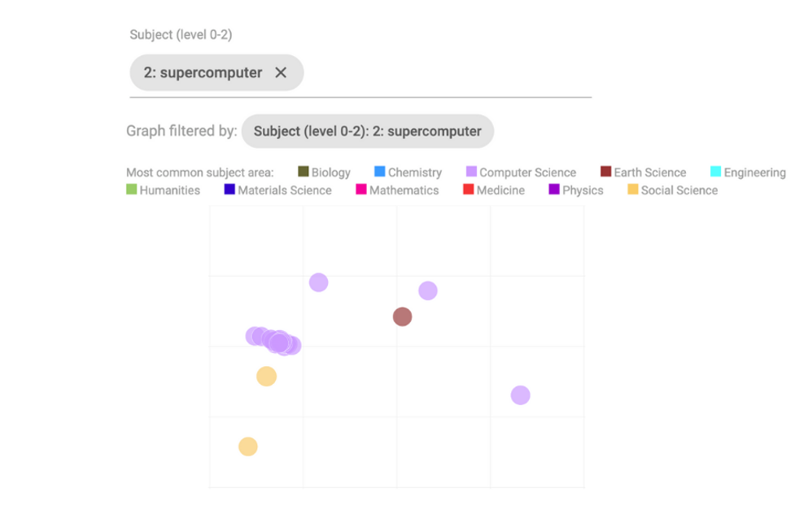Viewport: 795px width, 532px height.
Task: Click the Earth Science legend swatch
Action: [606, 172]
